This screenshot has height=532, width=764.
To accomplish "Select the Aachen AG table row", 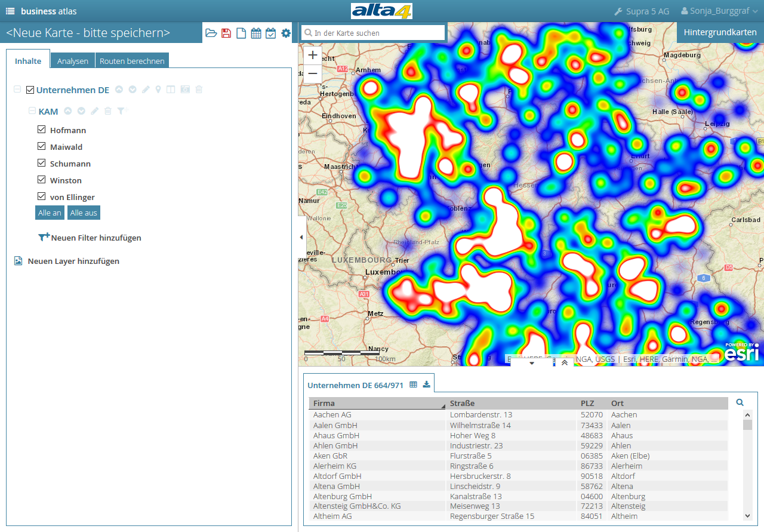I will coord(518,414).
